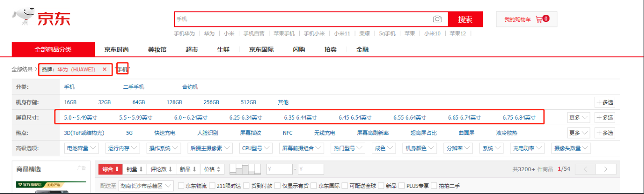Open the 闪购 nav item
The image size is (644, 194).
coord(299,49)
